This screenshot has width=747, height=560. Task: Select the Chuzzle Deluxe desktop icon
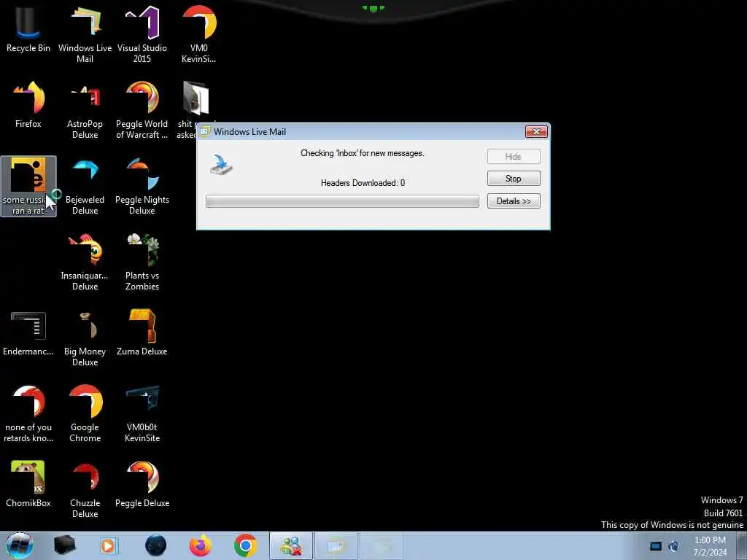[85, 489]
